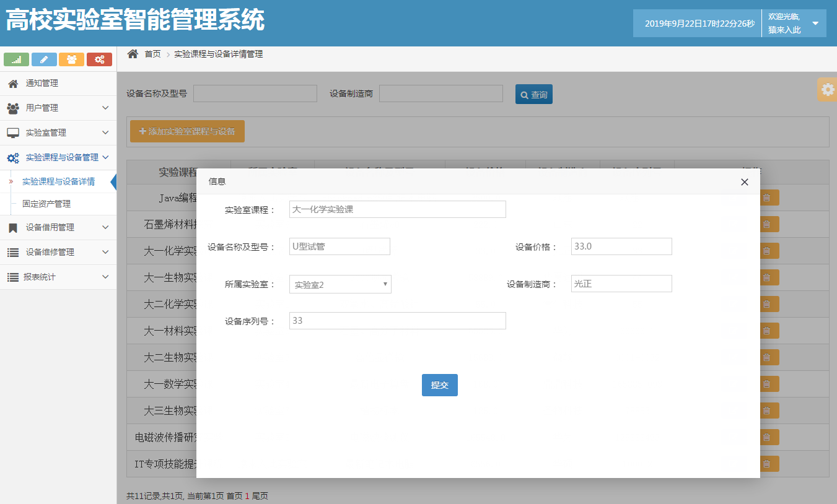Open the 所属实验室 dropdown showing 实验室2
Viewport: 837px width, 504px height.
tap(340, 284)
